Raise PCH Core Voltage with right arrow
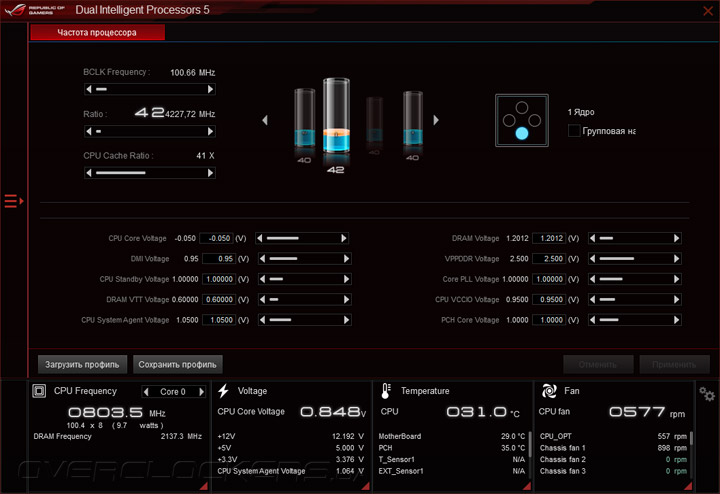This screenshot has width=720, height=494. tap(676, 320)
